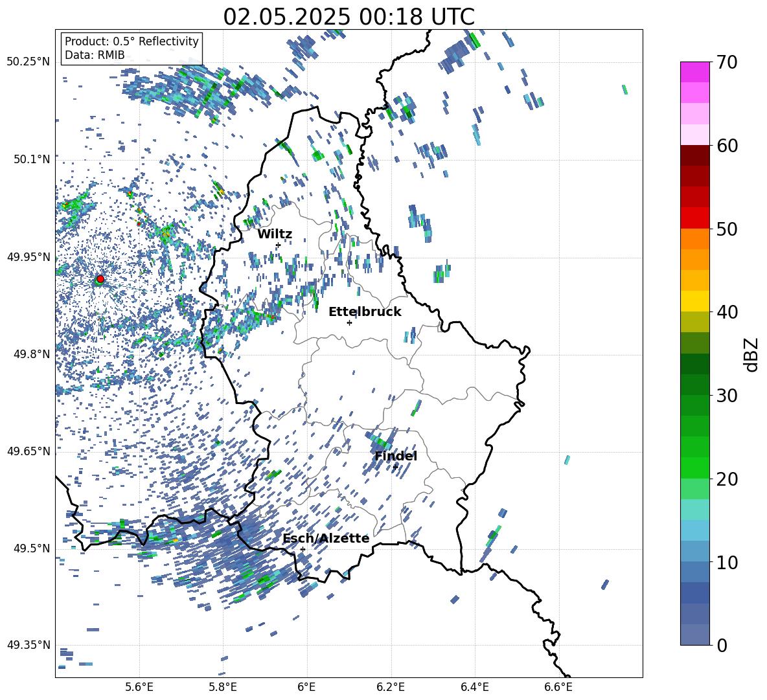Click the dBZ colorbar axis label
This screenshot has height=700, width=767.
[x=752, y=354]
